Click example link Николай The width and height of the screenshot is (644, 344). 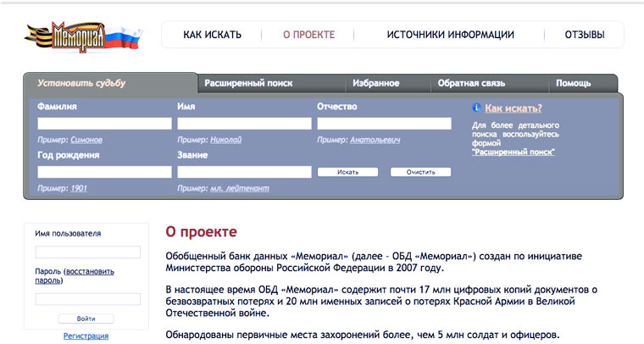coord(226,140)
